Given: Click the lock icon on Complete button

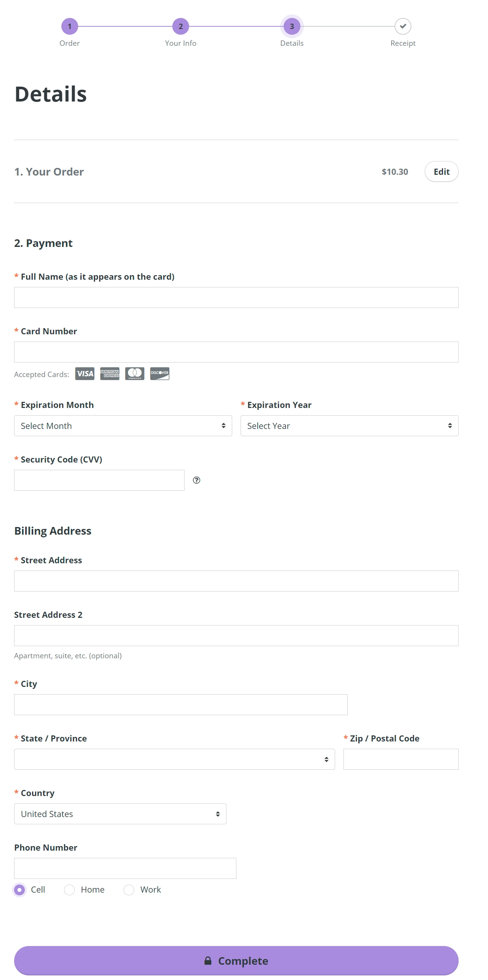Looking at the screenshot, I should point(208,961).
